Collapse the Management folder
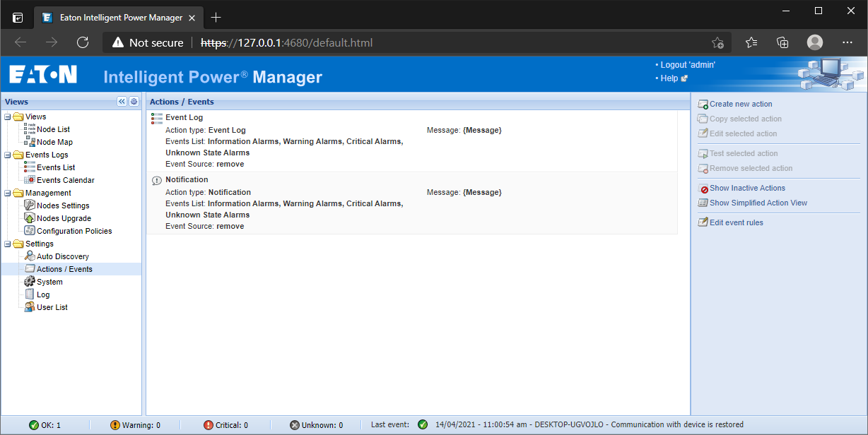The width and height of the screenshot is (868, 435). (x=8, y=193)
